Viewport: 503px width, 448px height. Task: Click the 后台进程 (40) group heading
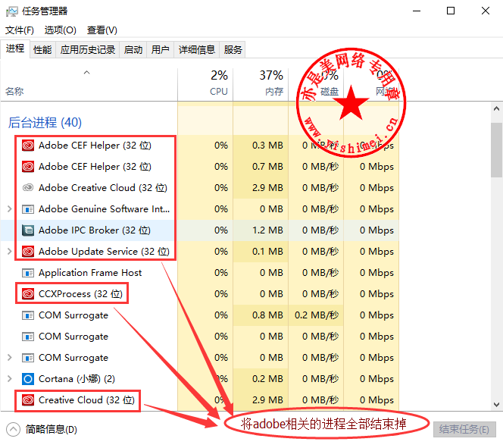click(x=45, y=123)
